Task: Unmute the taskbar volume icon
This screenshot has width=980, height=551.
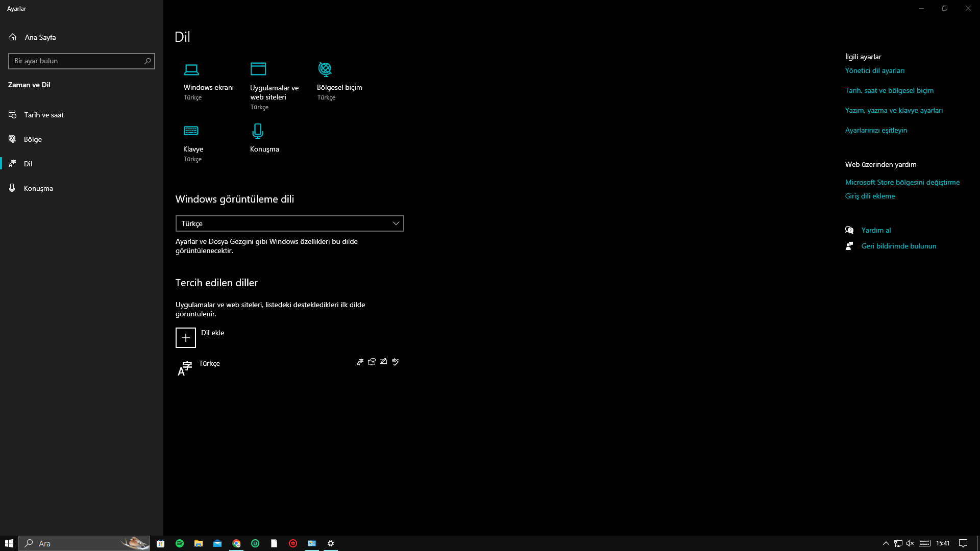Action: pos(910,543)
